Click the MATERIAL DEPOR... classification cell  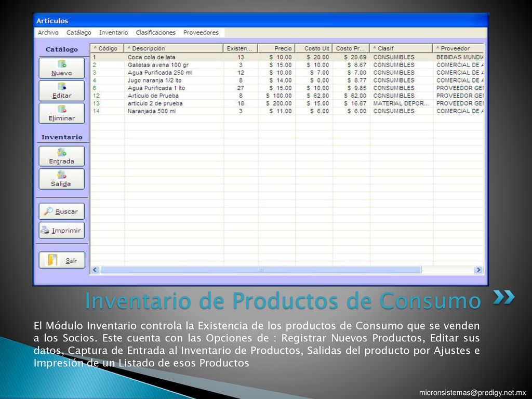pyautogui.click(x=401, y=103)
